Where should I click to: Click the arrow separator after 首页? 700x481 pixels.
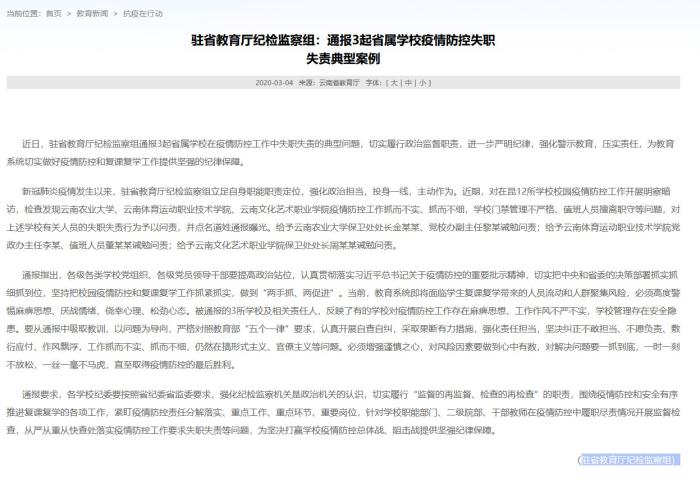[x=70, y=14]
